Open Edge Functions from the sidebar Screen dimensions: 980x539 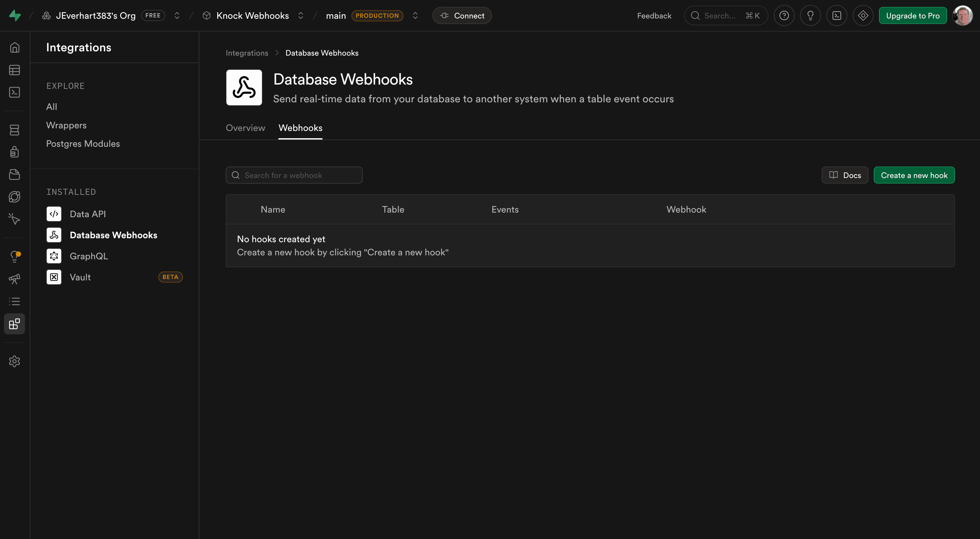point(14,197)
